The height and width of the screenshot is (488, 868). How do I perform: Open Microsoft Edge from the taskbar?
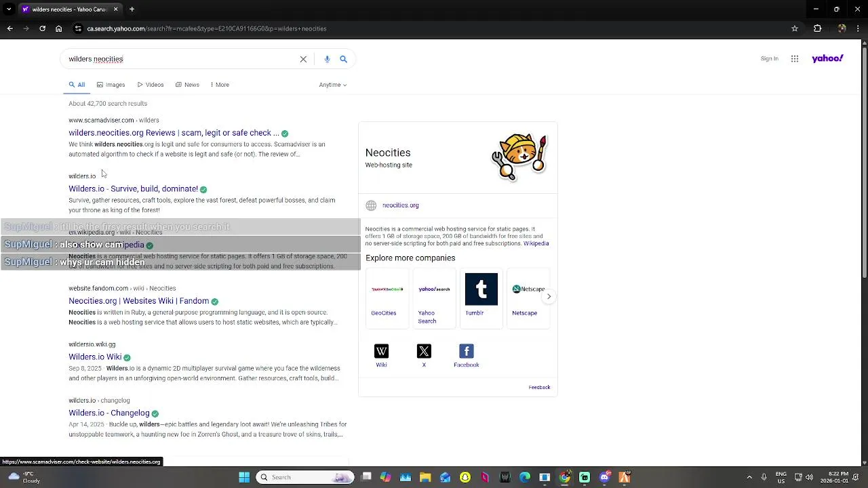click(x=525, y=477)
